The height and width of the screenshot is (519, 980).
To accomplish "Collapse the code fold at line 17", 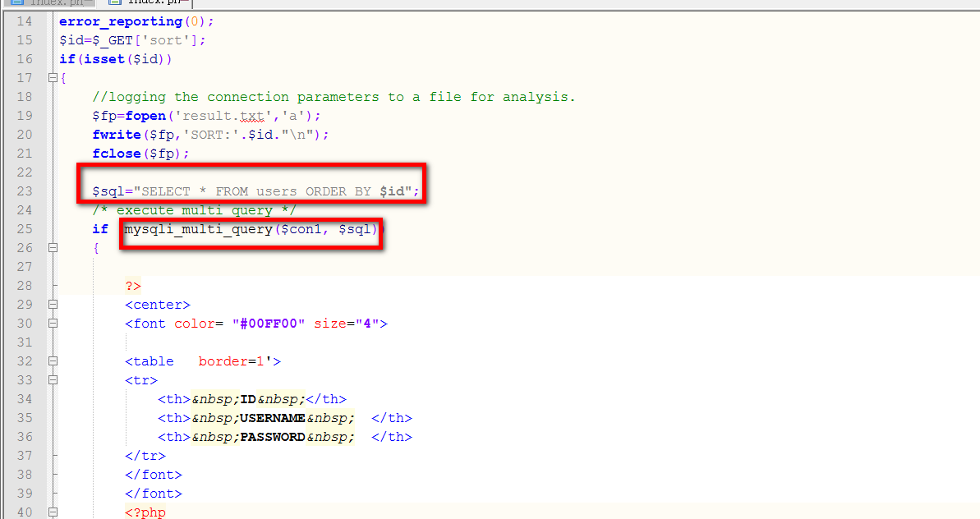I will pos(53,78).
